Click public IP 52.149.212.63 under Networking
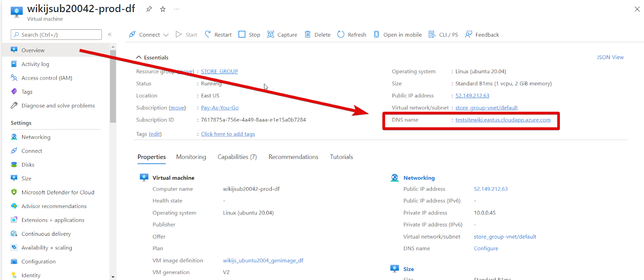Viewport: 644px width, 280px height. [491, 189]
